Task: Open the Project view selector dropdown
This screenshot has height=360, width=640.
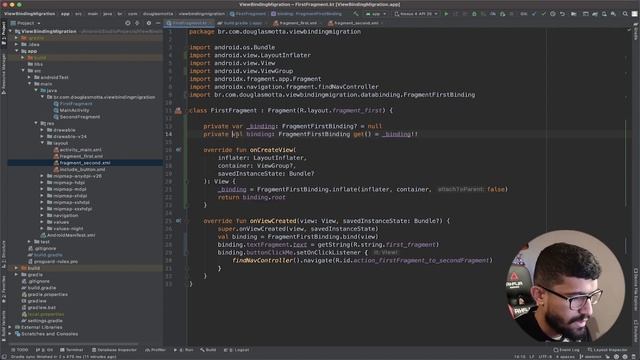Action: tap(26, 23)
